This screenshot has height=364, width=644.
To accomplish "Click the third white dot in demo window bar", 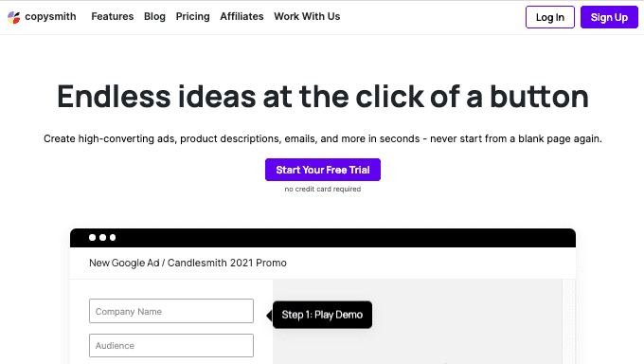I will [113, 237].
